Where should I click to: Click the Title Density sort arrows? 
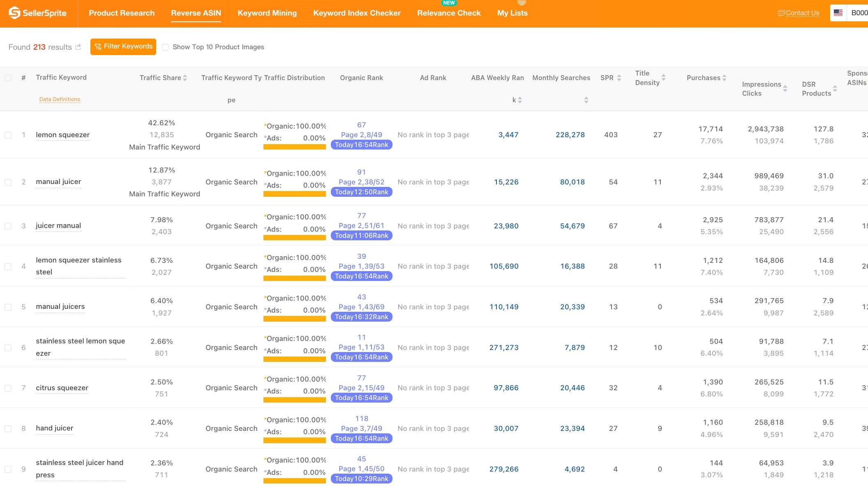pos(663,77)
